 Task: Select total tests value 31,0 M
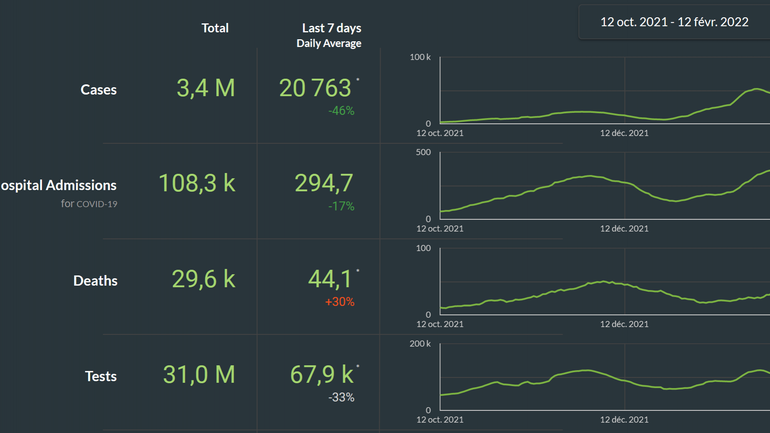(199, 375)
